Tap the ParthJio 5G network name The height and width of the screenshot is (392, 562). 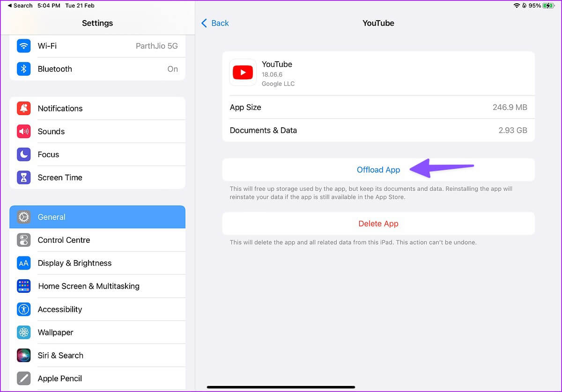click(x=157, y=46)
